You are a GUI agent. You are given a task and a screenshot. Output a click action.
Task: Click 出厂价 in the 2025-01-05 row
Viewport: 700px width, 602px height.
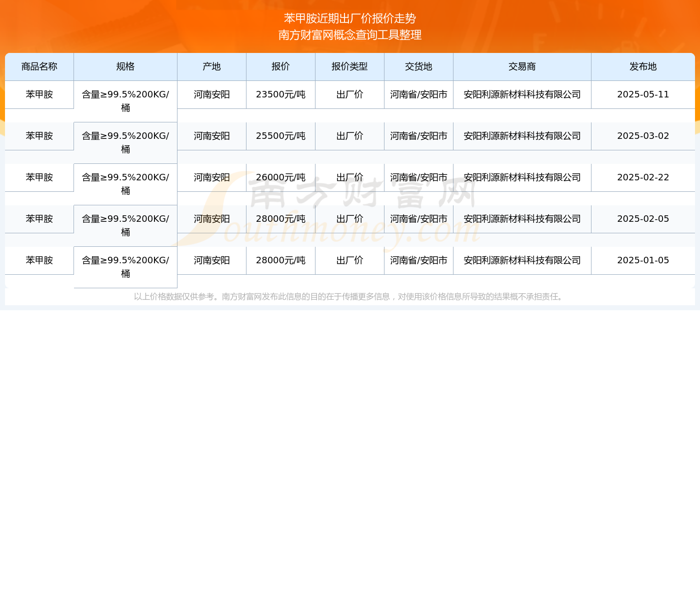tap(349, 260)
